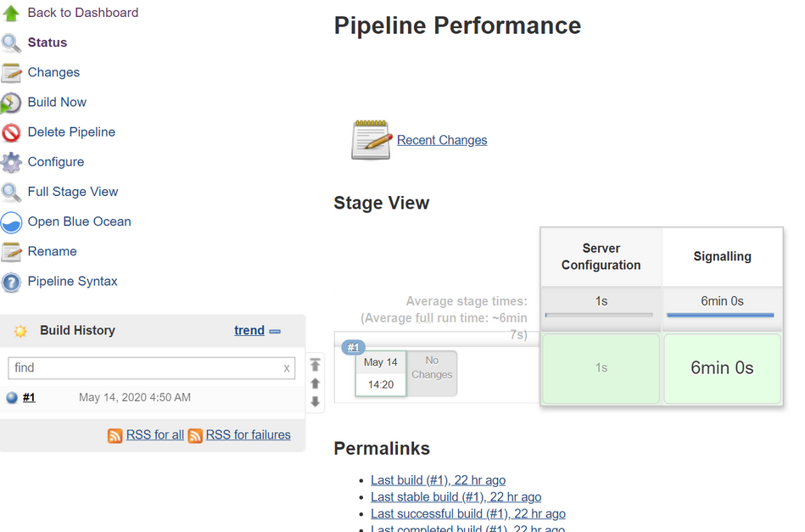The width and height of the screenshot is (805, 532).
Task: Open Full Stage View from sidebar
Action: [73, 192]
